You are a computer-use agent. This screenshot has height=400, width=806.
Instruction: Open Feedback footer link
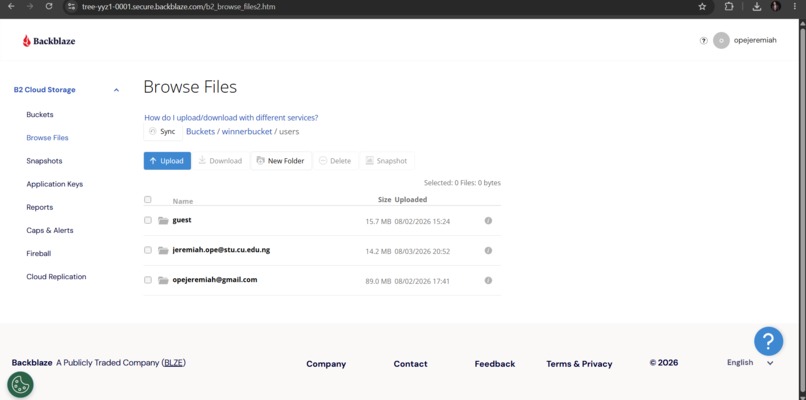pyautogui.click(x=494, y=364)
